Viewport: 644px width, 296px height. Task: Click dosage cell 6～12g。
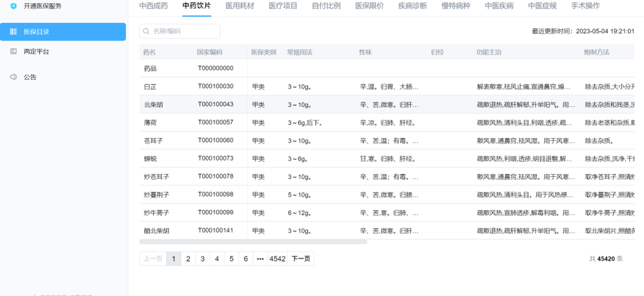coord(299,213)
